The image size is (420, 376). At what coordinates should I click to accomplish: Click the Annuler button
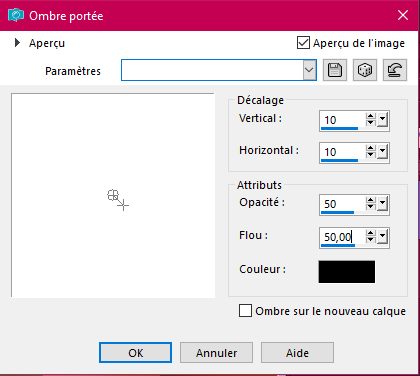[216, 353]
